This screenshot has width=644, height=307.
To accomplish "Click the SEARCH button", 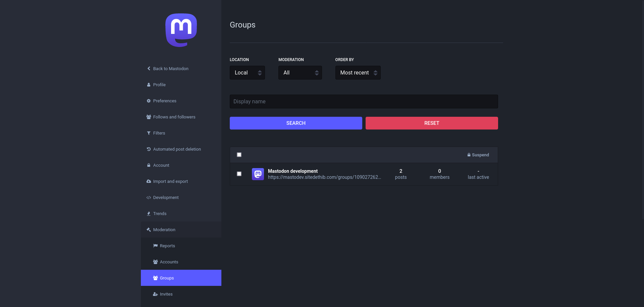I will pyautogui.click(x=296, y=123).
